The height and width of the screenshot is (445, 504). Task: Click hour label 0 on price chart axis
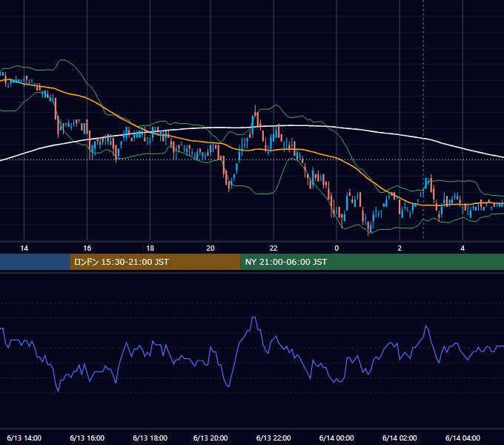(x=336, y=248)
